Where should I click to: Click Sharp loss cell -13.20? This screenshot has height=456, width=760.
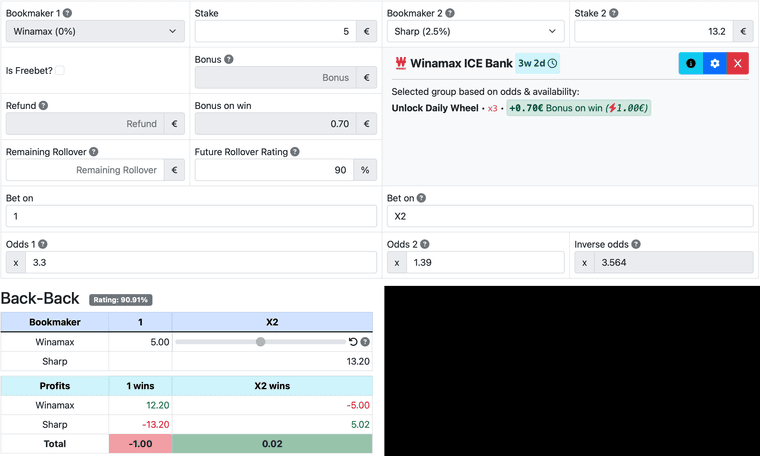click(x=141, y=425)
